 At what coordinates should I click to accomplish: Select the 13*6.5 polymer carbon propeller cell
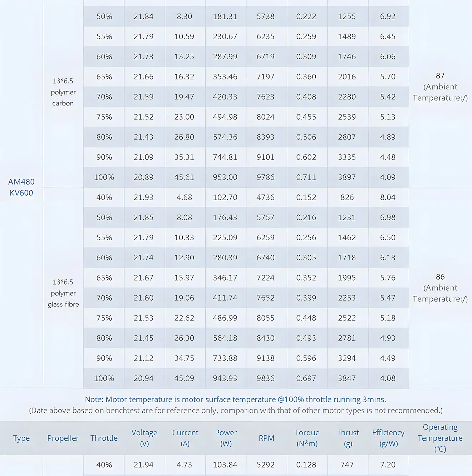click(63, 92)
